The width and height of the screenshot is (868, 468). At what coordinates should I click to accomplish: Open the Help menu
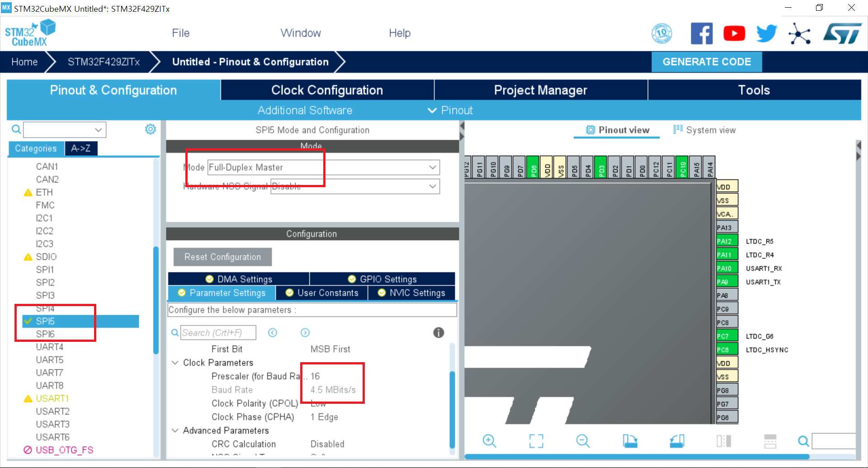click(x=400, y=33)
